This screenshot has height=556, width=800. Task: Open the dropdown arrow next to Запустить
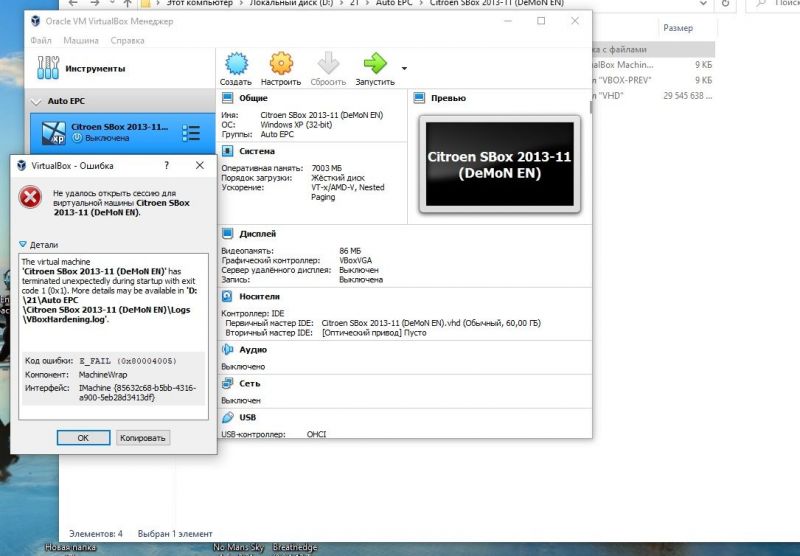(x=404, y=68)
